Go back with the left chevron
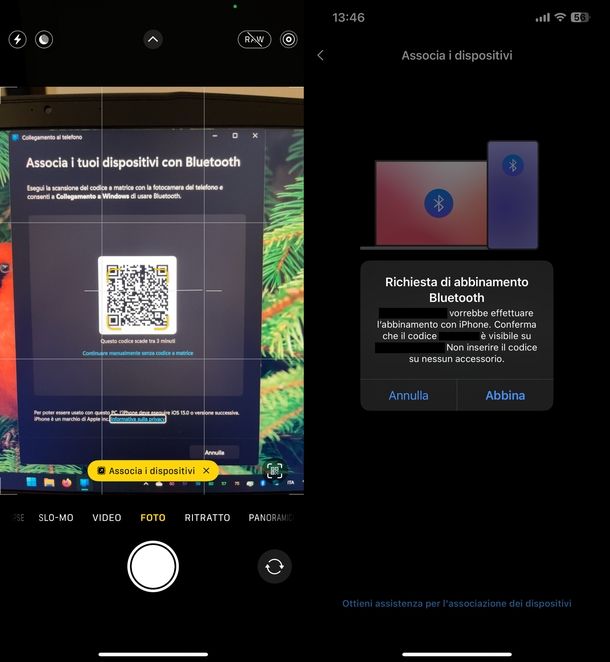Screen dimensions: 610x662 click(x=321, y=55)
